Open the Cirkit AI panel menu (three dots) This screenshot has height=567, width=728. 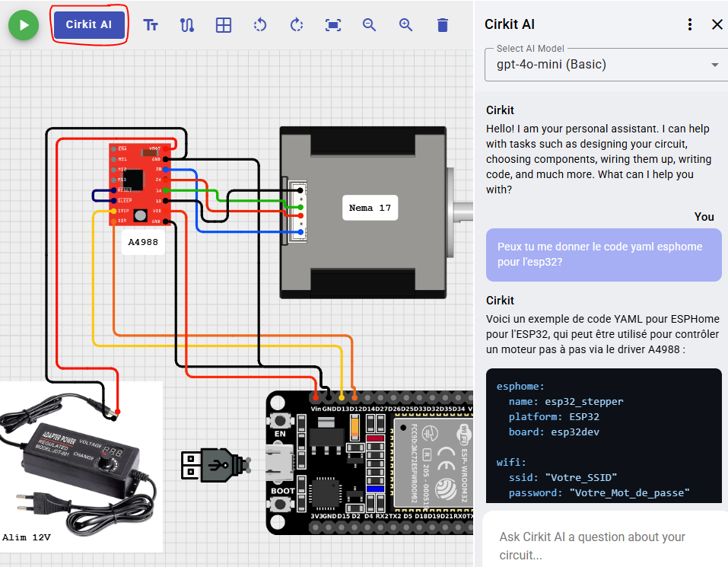tap(689, 24)
